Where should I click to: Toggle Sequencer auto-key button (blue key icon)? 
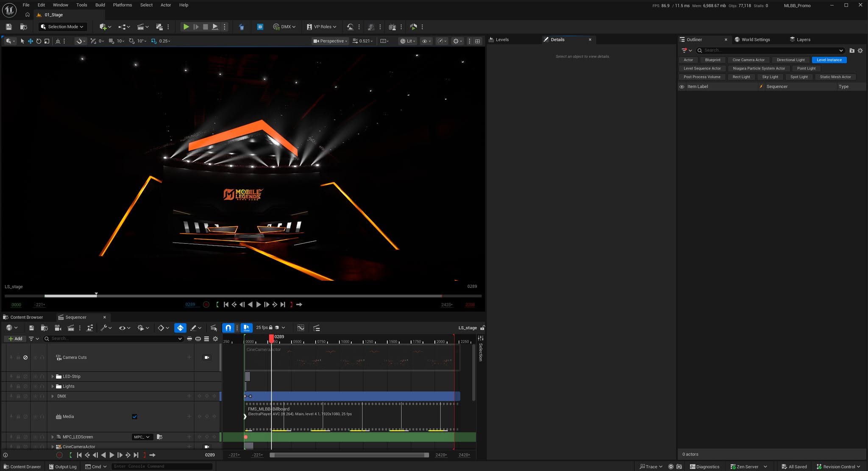click(x=180, y=328)
